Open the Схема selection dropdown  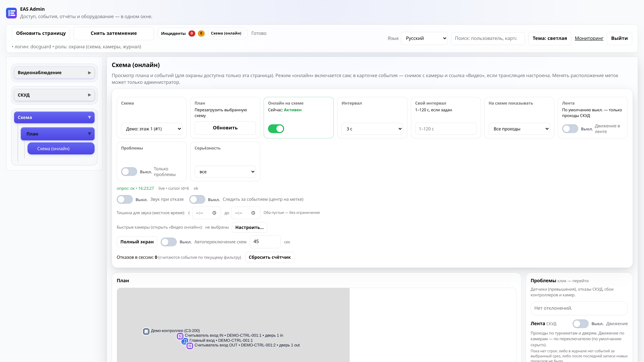click(152, 129)
